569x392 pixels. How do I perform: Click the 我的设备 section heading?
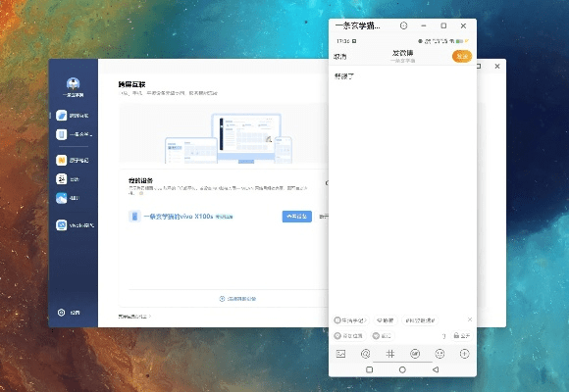(140, 180)
